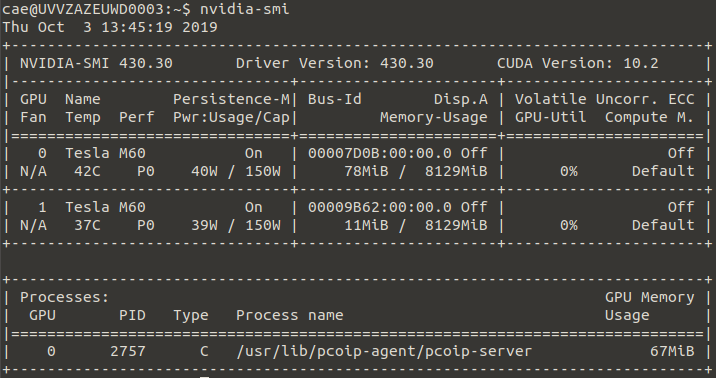Click the Persistence-M column header
This screenshot has height=378, width=716.
tap(231, 99)
